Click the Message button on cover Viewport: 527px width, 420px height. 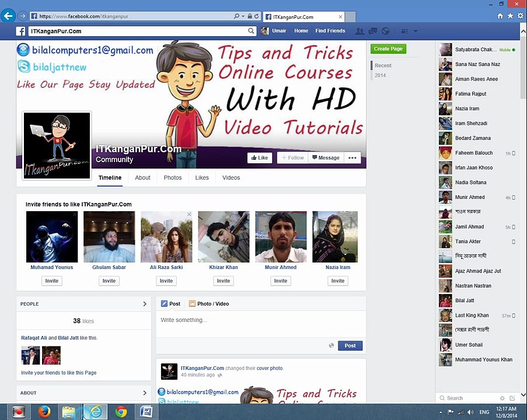coord(326,157)
